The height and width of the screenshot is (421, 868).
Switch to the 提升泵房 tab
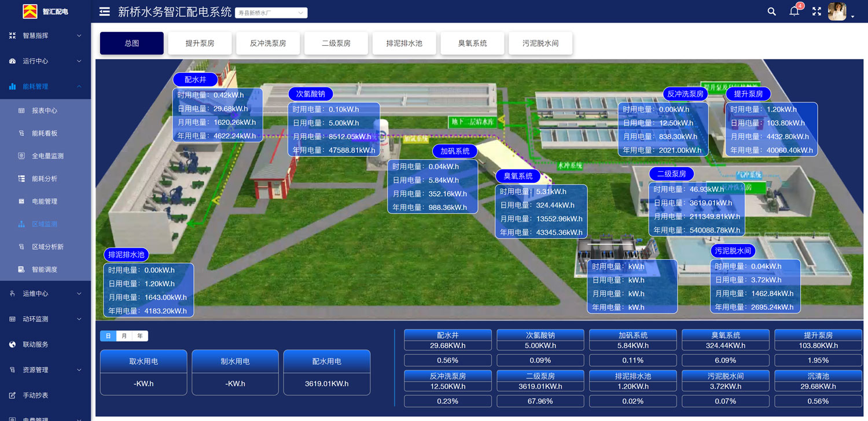point(200,43)
